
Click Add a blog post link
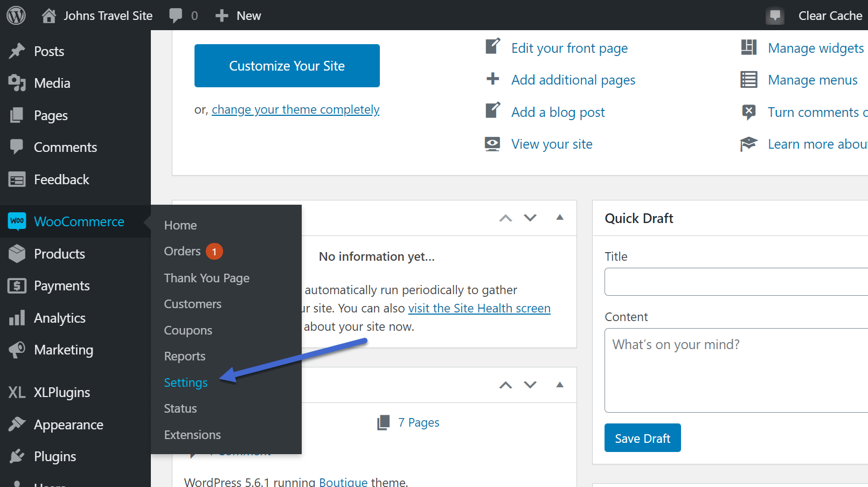pos(558,112)
